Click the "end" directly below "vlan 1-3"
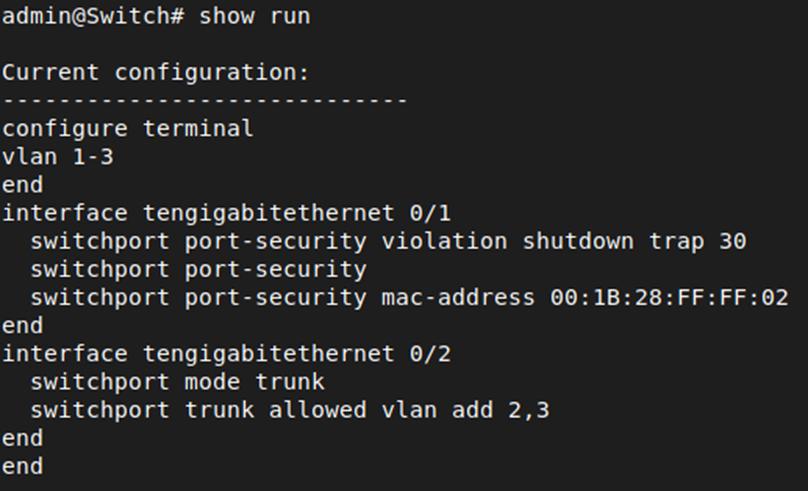 22,185
